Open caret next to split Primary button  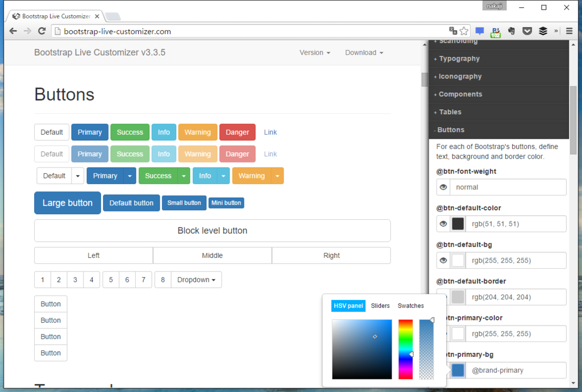coord(130,176)
